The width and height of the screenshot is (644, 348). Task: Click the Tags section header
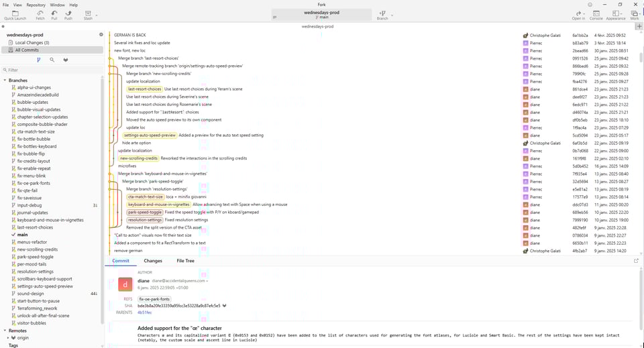[x=13, y=345]
